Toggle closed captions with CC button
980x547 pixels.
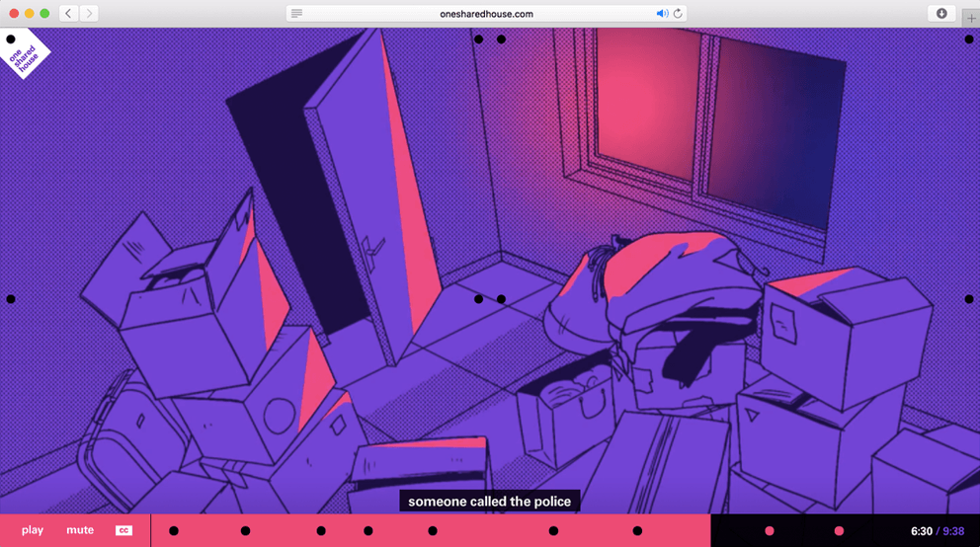pos(123,530)
